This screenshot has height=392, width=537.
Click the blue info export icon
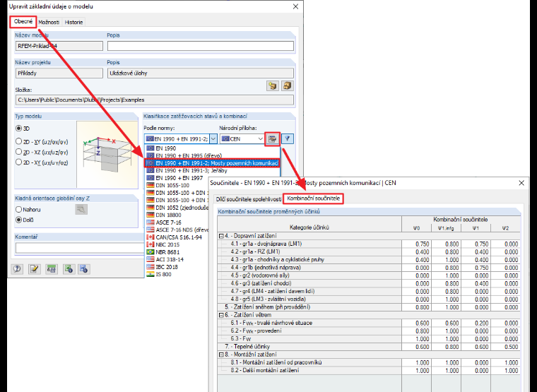84,269
